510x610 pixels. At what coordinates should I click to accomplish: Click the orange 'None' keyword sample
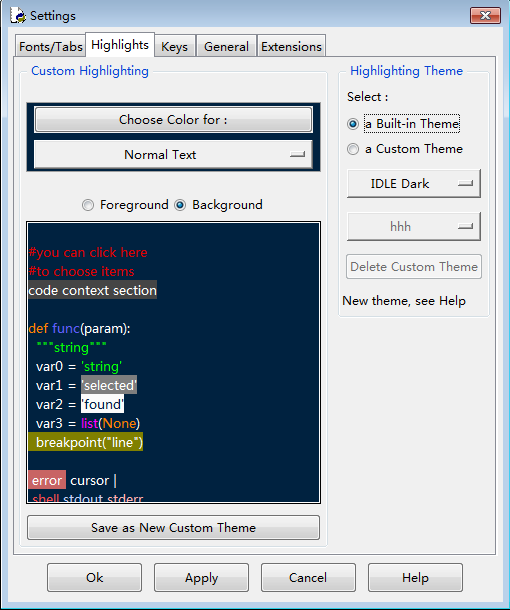pos(119,423)
